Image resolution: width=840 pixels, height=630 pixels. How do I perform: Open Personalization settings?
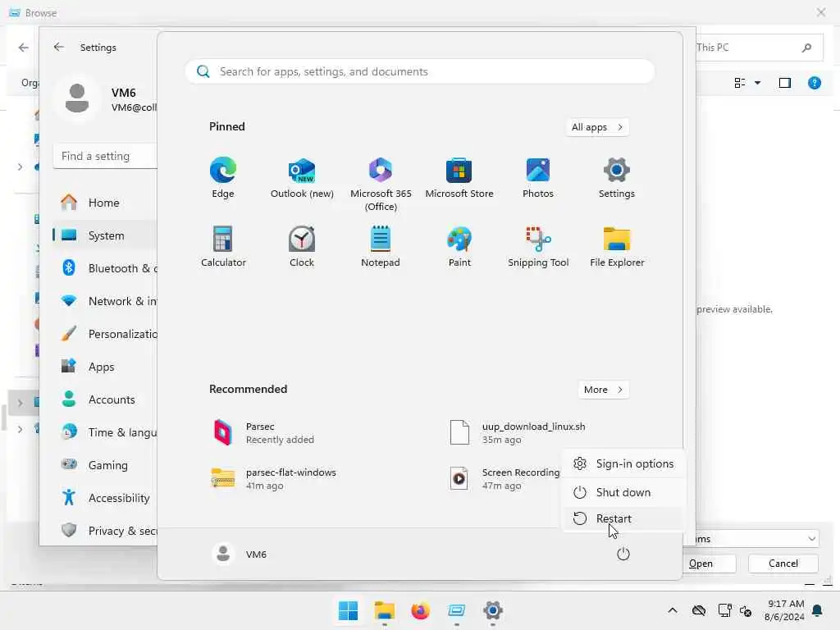click(105, 334)
